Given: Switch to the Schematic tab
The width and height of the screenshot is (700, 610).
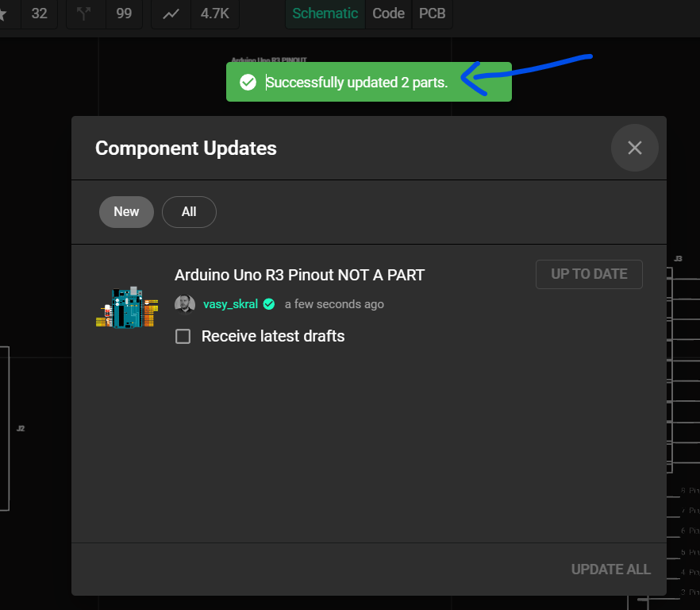Looking at the screenshot, I should [x=325, y=14].
